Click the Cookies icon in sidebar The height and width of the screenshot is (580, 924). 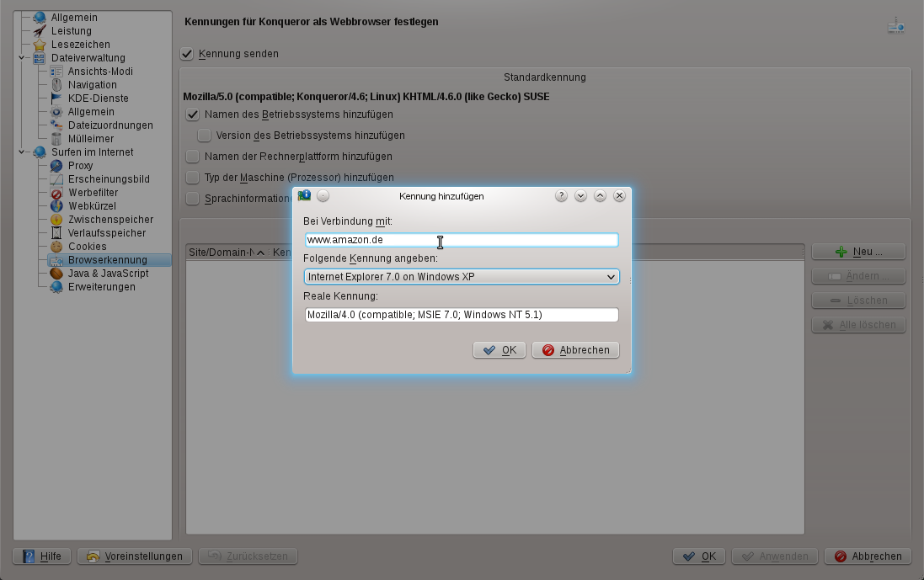56,247
